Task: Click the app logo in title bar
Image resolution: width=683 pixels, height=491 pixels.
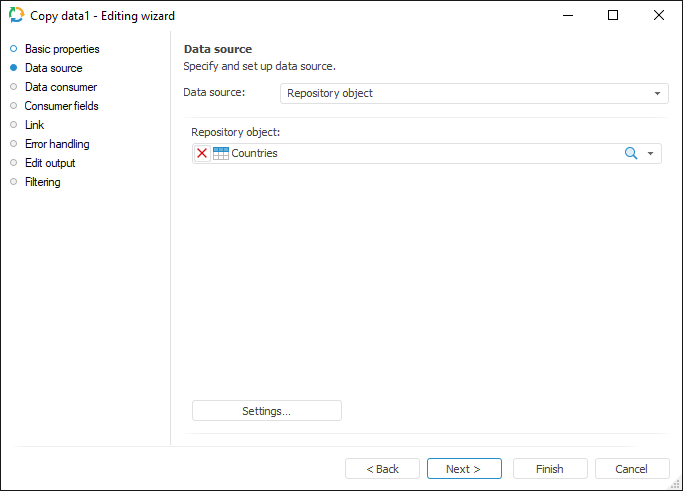Action: point(16,16)
